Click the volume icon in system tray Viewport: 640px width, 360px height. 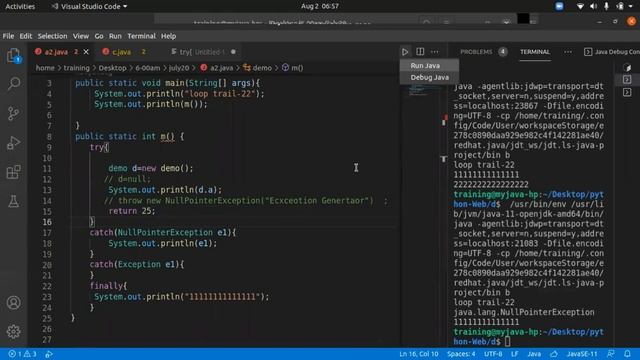coord(593,6)
